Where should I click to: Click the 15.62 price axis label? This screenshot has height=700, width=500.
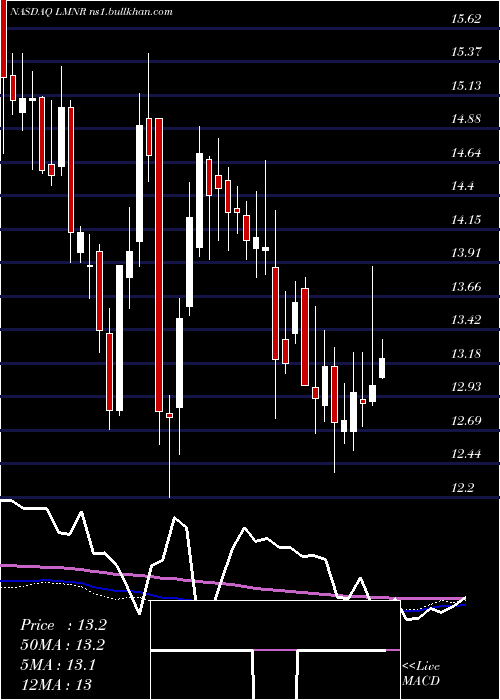tap(466, 18)
